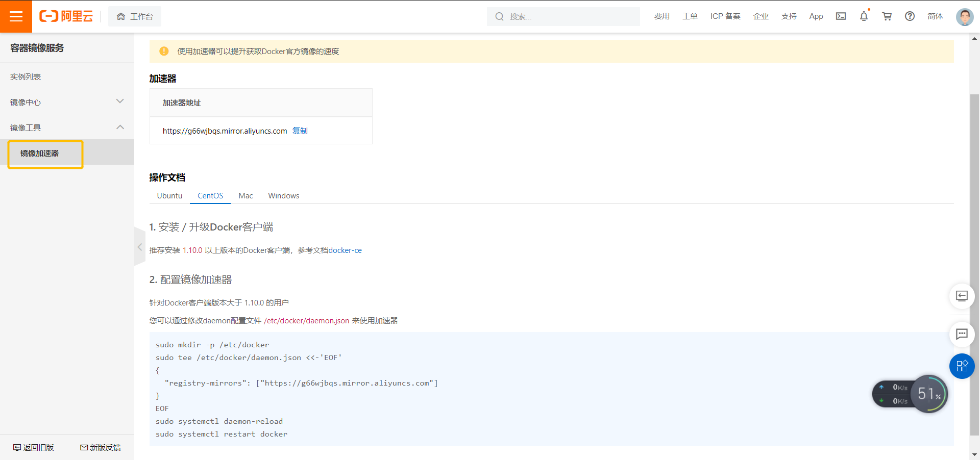
Task: Collapse the 镜像工具 sidebar section
Action: [67, 127]
